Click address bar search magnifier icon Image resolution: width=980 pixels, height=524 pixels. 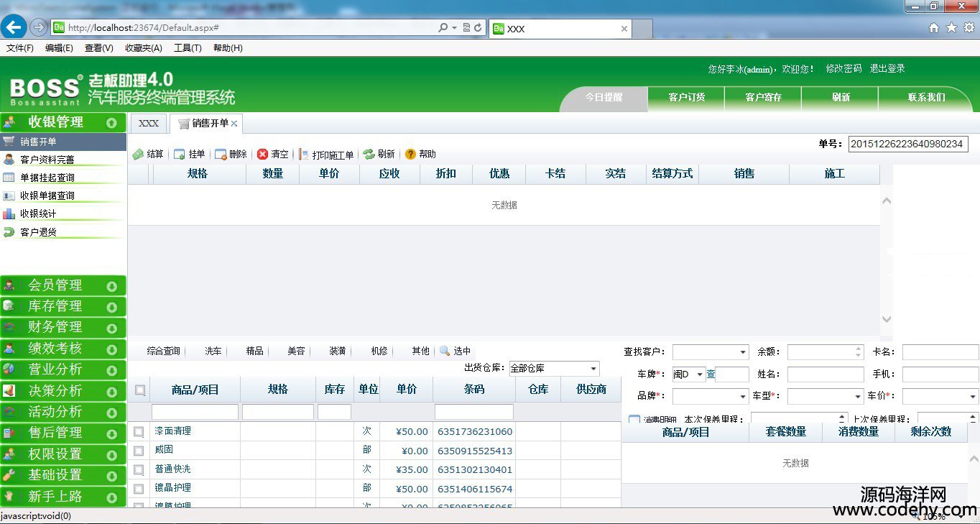pyautogui.click(x=443, y=27)
